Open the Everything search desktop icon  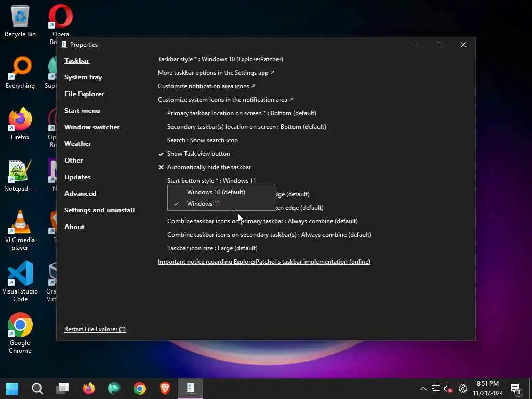pyautogui.click(x=20, y=73)
